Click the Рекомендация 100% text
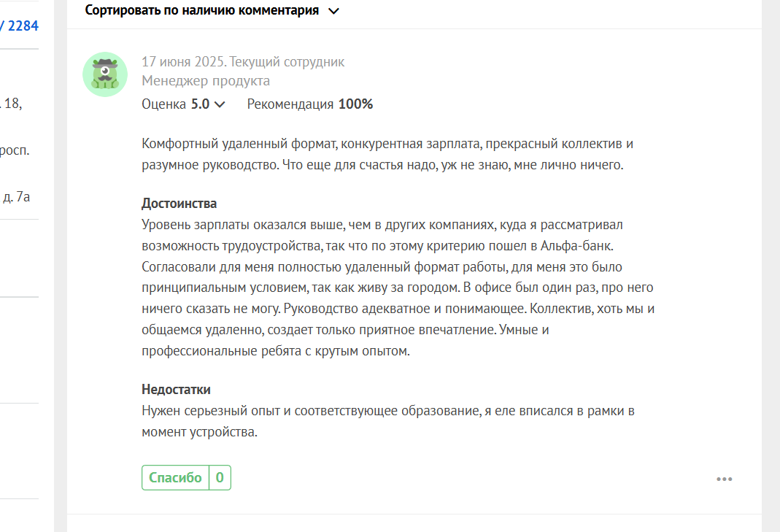This screenshot has height=532, width=780. pyautogui.click(x=310, y=104)
